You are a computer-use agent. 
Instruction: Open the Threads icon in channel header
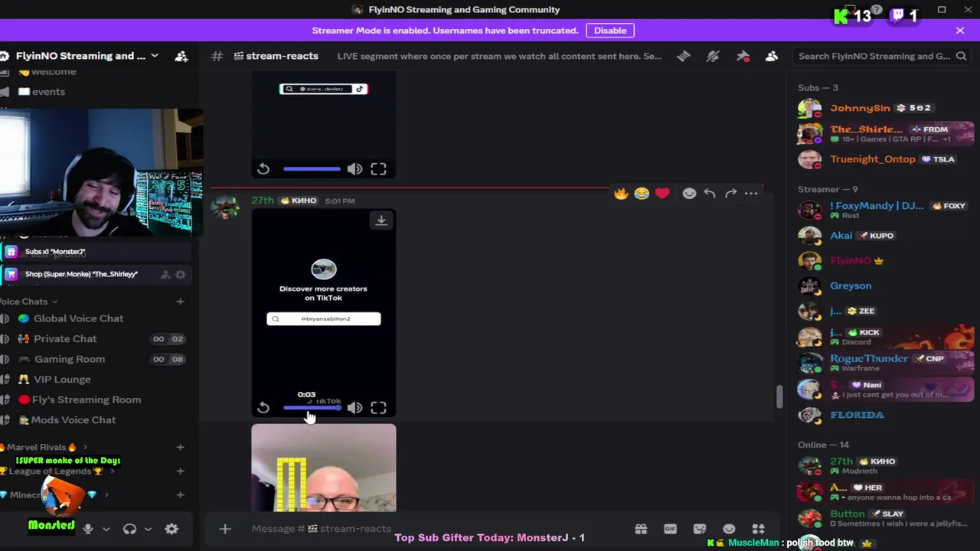(x=683, y=56)
